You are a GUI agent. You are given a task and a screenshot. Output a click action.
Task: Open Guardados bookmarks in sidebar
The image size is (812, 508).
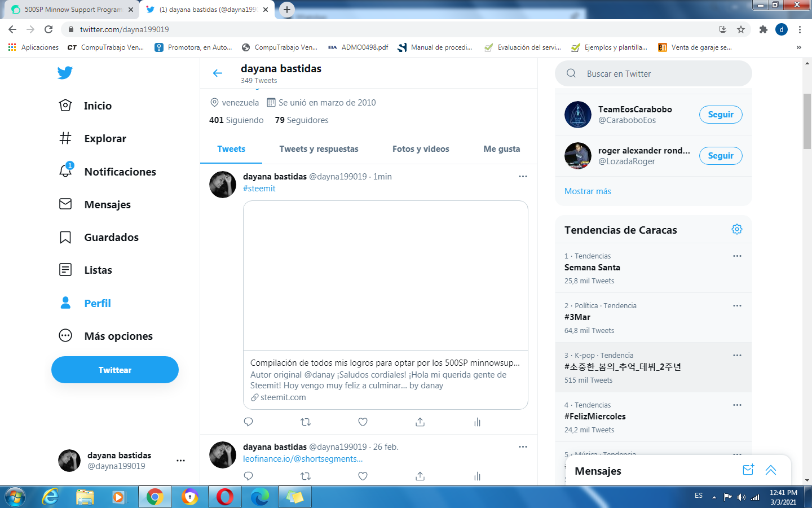click(x=99, y=237)
